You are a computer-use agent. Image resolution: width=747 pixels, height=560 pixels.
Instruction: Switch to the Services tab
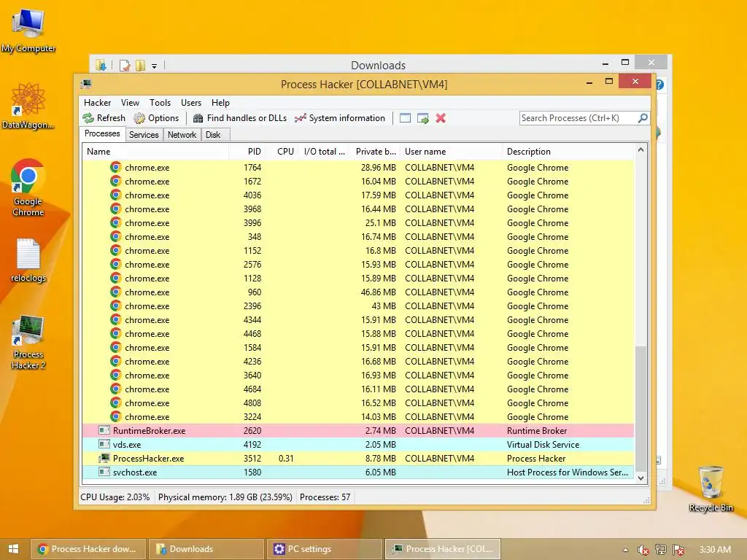[x=144, y=135]
